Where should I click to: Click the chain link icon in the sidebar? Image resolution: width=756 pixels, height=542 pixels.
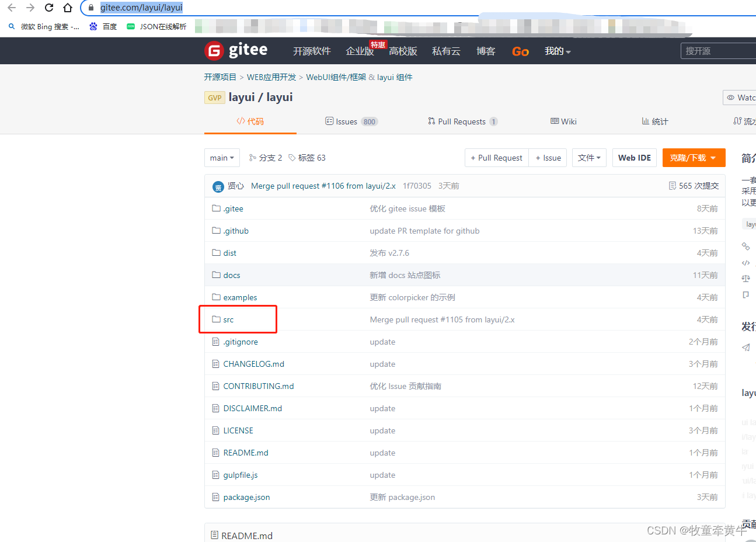(x=747, y=246)
